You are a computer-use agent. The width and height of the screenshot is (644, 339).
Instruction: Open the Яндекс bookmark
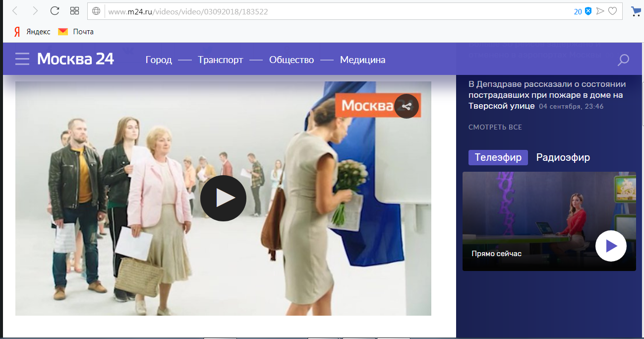point(32,32)
